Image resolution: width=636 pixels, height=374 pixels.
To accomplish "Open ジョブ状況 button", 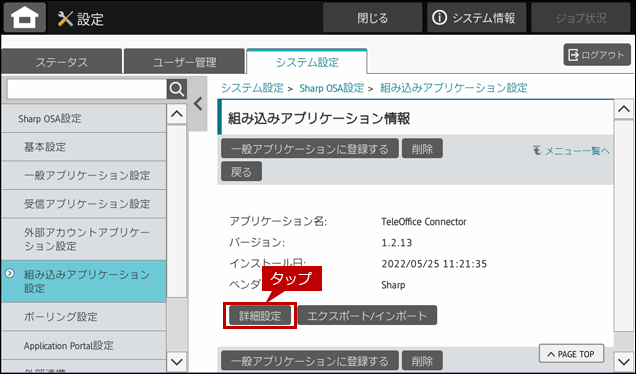I will click(581, 17).
